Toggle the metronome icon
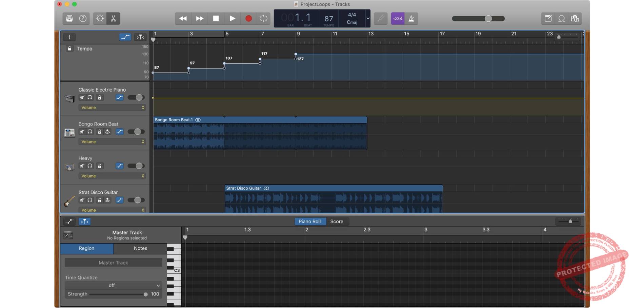Viewport: 644px width, 308px height. click(411, 19)
